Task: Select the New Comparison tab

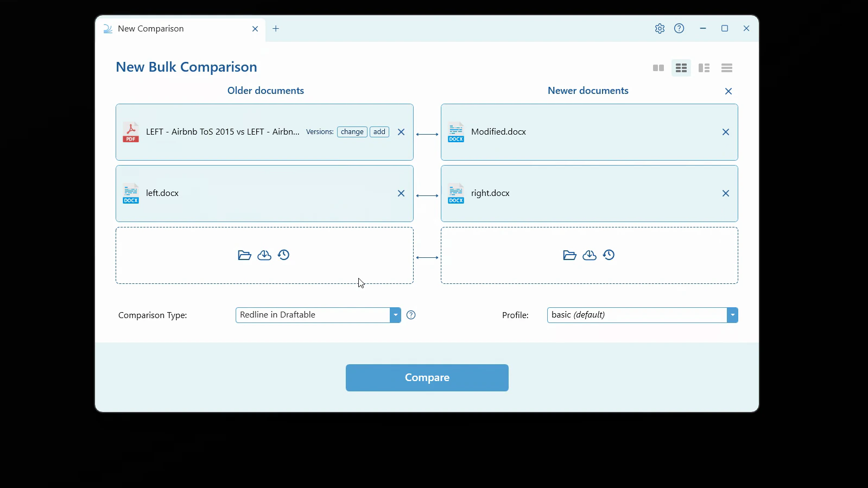Action: (x=180, y=29)
